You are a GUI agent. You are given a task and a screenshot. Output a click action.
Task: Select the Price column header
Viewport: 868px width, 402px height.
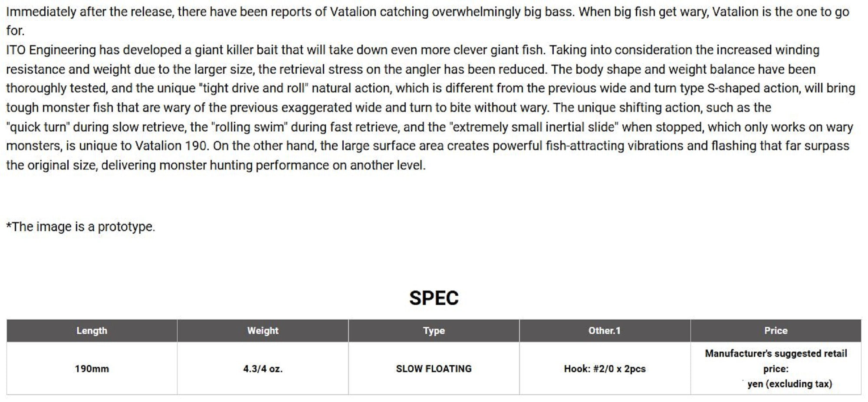(776, 330)
